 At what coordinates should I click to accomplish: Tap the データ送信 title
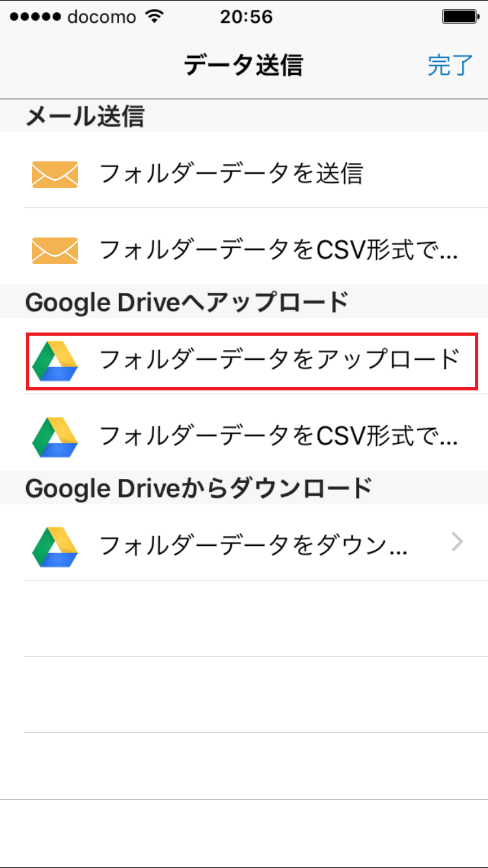[243, 66]
